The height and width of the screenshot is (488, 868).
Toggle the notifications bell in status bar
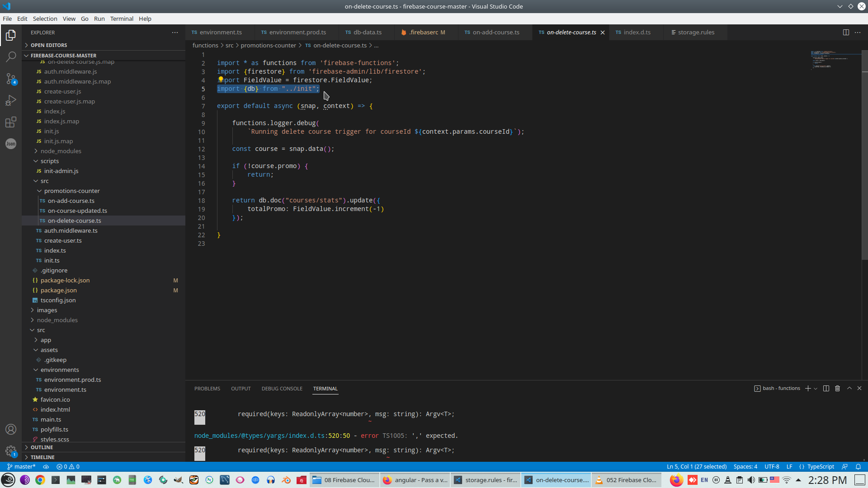858,467
